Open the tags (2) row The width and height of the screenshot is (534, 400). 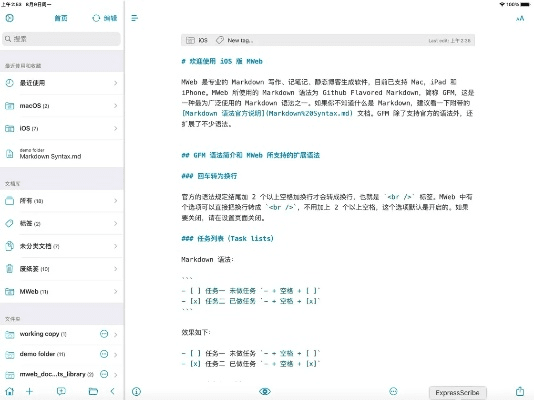click(x=62, y=224)
